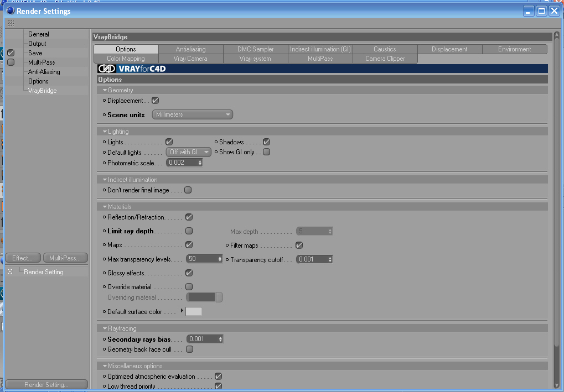Collapse the Lighting section

(105, 132)
